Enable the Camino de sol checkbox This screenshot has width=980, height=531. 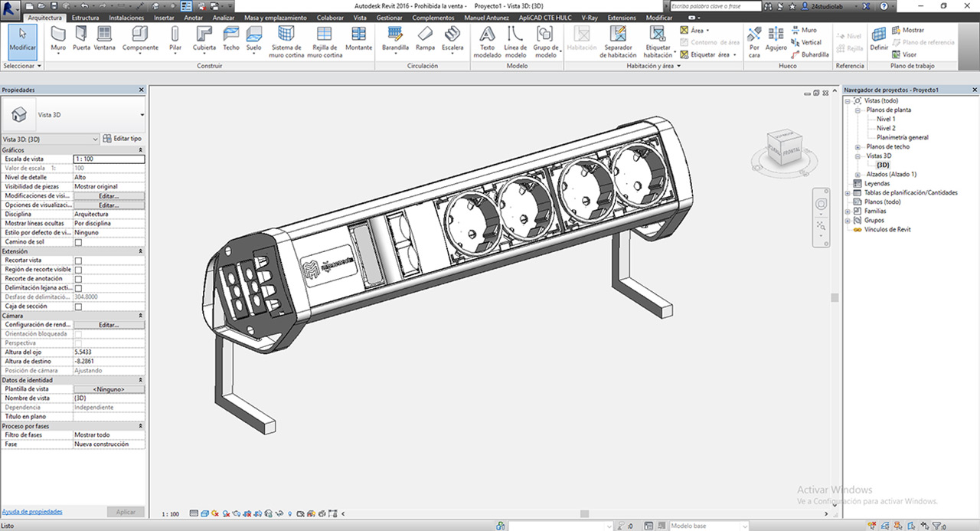pyautogui.click(x=78, y=242)
